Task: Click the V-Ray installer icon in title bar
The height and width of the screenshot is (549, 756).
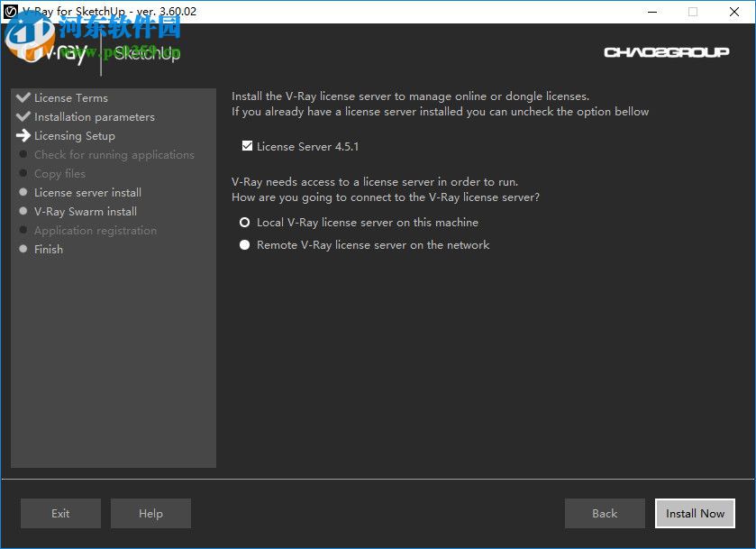Action: coord(12,12)
